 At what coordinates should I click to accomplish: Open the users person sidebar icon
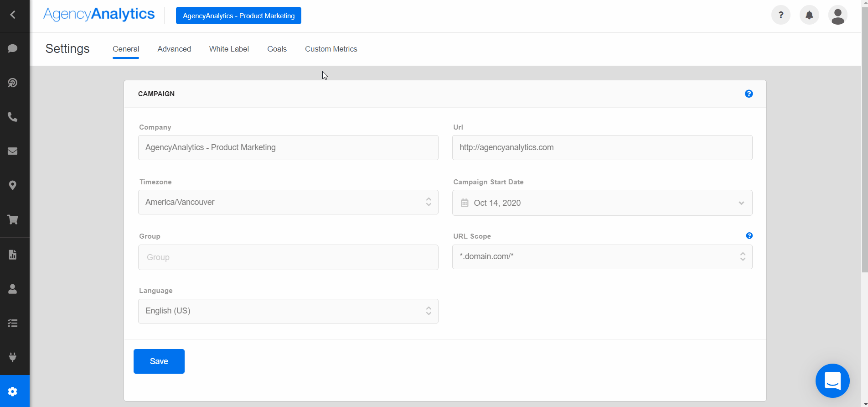click(13, 289)
